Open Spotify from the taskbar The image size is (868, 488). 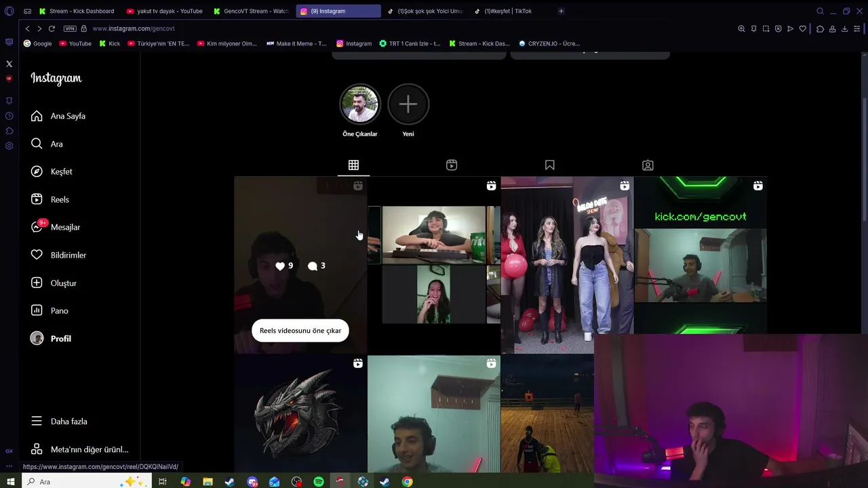(319, 482)
